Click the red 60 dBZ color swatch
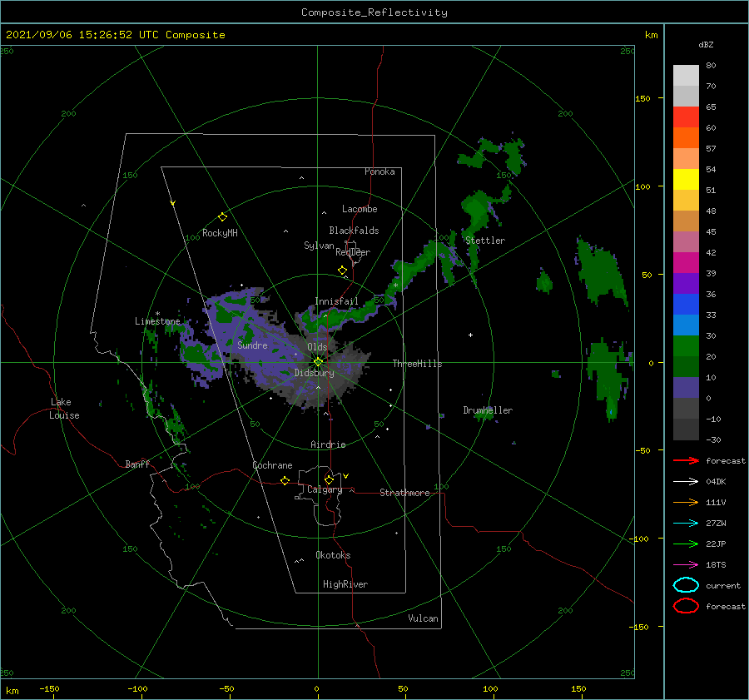 click(x=686, y=117)
